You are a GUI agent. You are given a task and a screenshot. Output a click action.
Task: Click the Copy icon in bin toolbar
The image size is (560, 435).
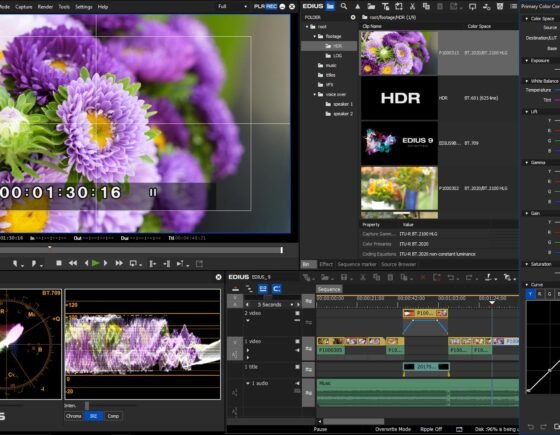pos(426,6)
